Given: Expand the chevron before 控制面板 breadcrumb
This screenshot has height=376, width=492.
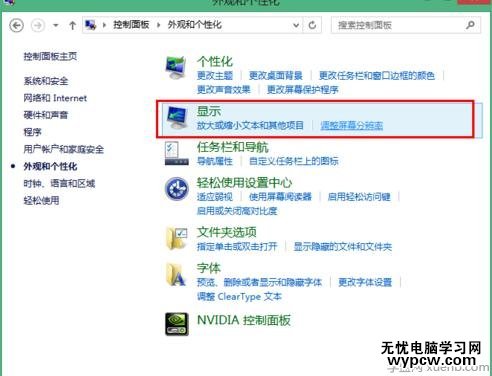Looking at the screenshot, I should [104, 25].
